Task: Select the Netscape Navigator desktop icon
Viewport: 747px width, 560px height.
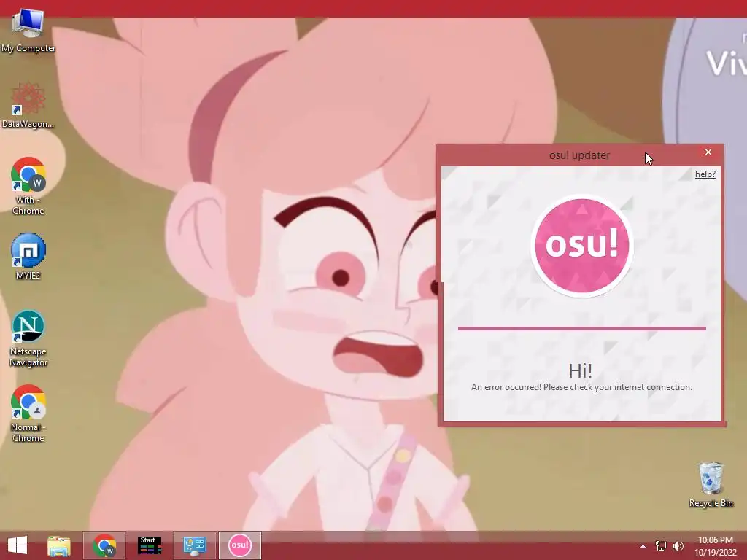Action: tap(28, 338)
